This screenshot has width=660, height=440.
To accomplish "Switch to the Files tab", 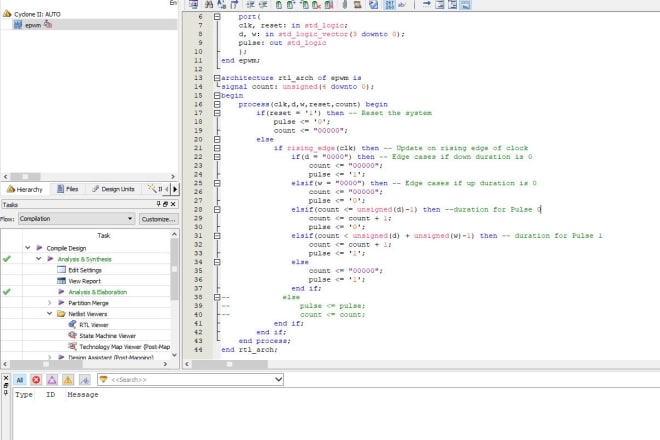I will click(68, 189).
